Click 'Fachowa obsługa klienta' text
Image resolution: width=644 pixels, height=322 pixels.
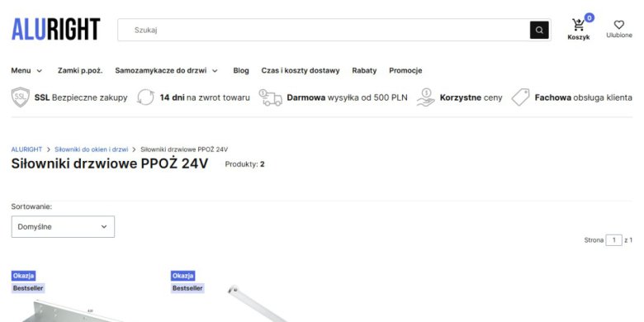pos(583,97)
